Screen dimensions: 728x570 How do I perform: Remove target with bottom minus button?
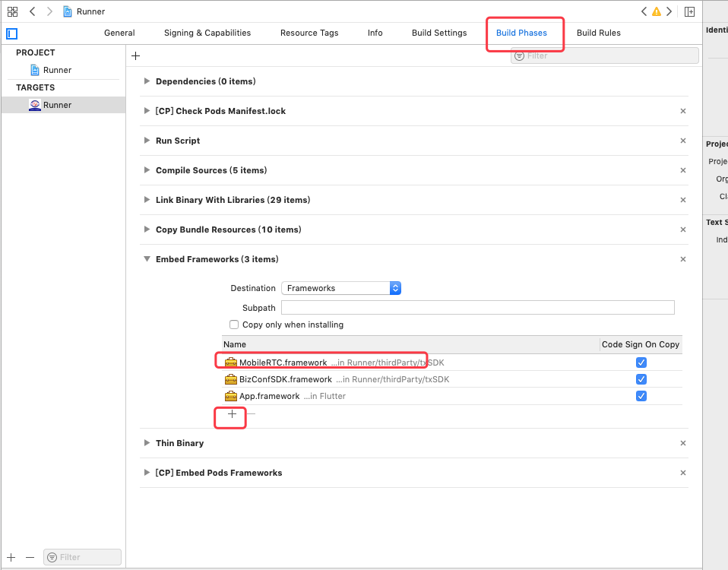(x=30, y=557)
